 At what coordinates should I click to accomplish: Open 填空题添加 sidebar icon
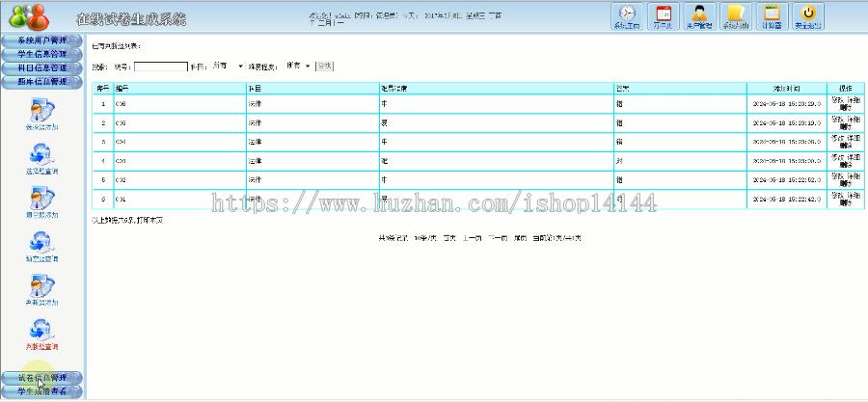pos(42,202)
